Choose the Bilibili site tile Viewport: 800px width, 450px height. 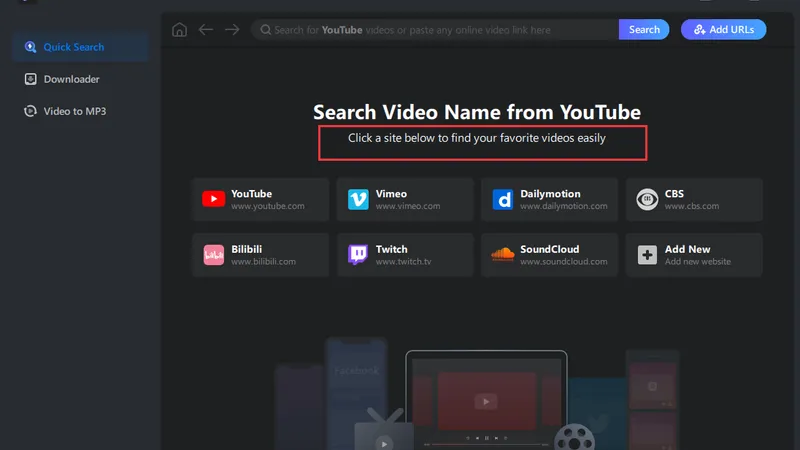click(260, 255)
